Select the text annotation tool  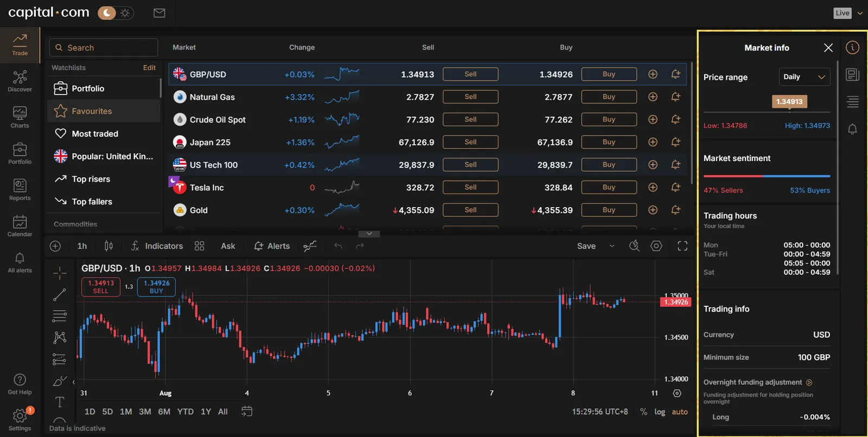tap(60, 402)
